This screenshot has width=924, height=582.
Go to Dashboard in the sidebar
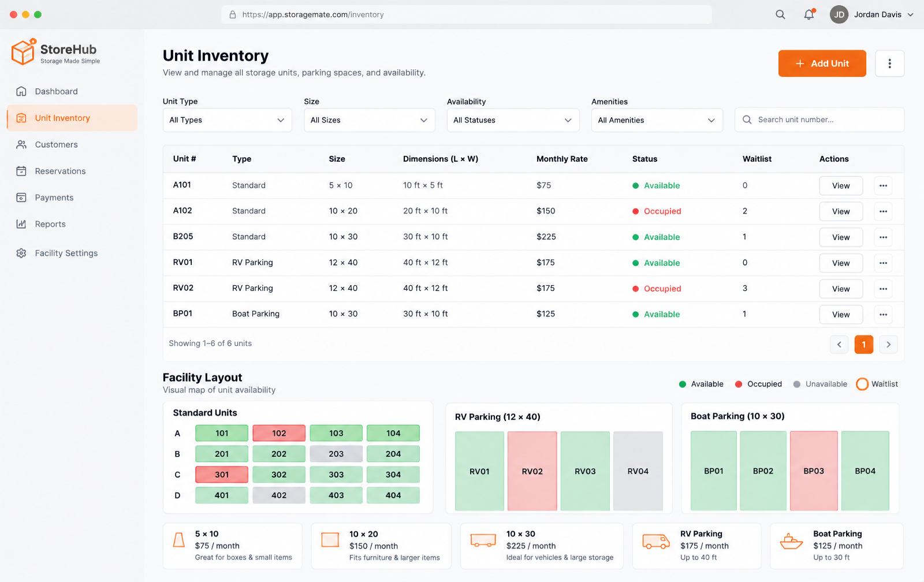[x=72, y=91]
